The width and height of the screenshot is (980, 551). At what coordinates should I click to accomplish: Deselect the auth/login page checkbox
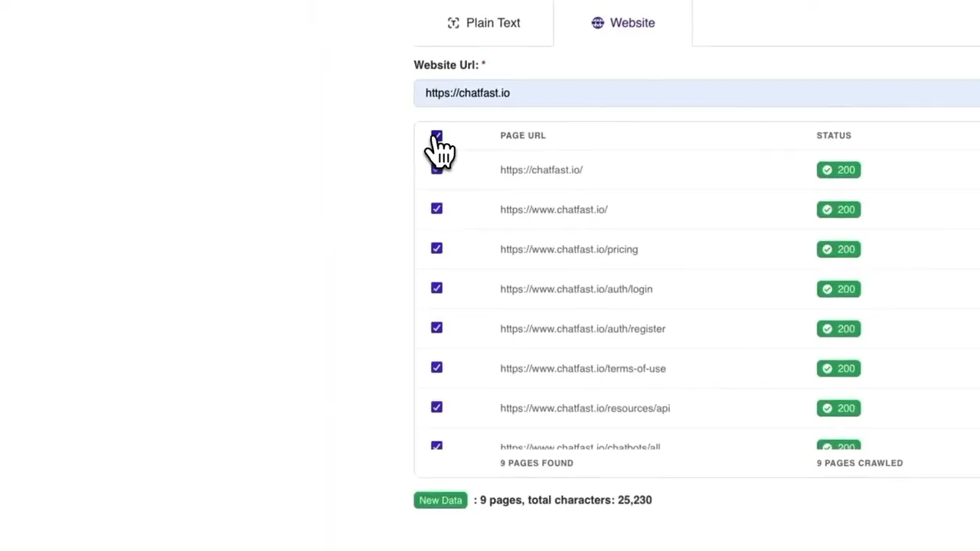436,289
